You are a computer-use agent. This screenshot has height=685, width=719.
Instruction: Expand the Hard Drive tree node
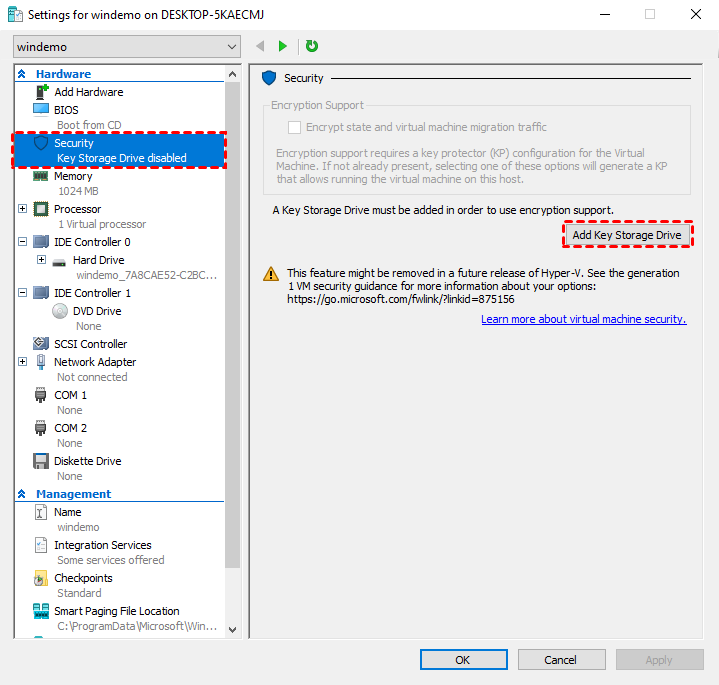41,260
